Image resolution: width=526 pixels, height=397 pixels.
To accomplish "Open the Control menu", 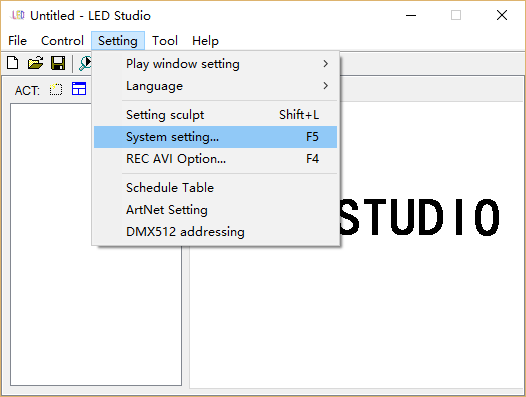I will 62,41.
